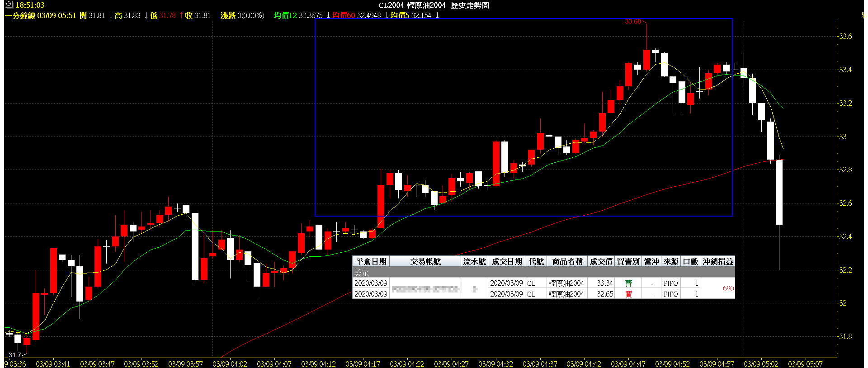Click the 成交日期 column header
Viewport: 868px width, 368px height.
[x=507, y=261]
